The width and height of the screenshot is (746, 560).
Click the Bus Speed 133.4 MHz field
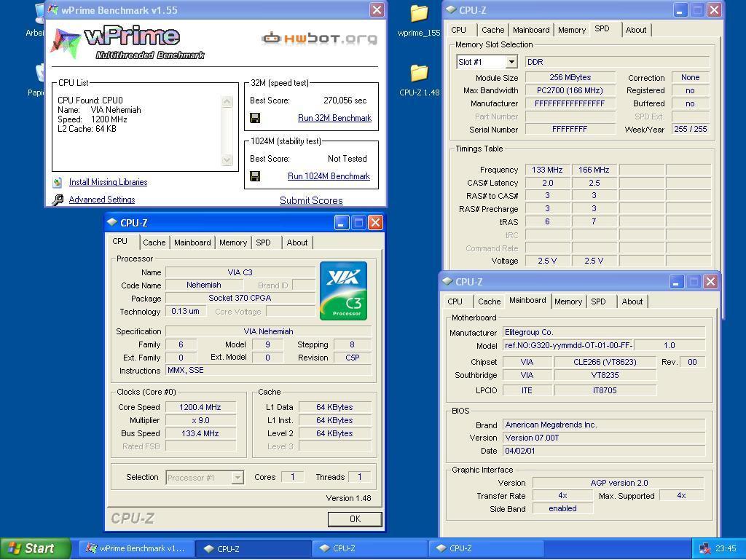200,433
